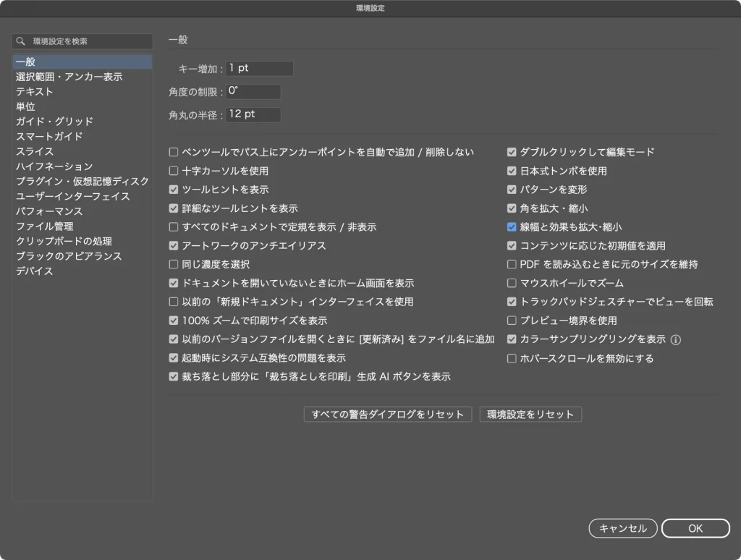Focus the 環境設定を検索 search field
Image resolution: width=741 pixels, height=560 pixels.
click(x=82, y=41)
